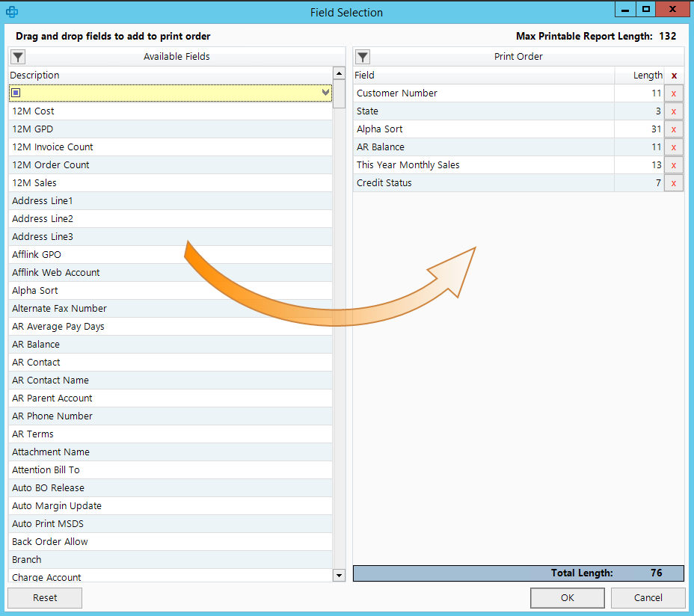Remove AR Balance using its x button
Screen dimensions: 694x616
point(673,147)
